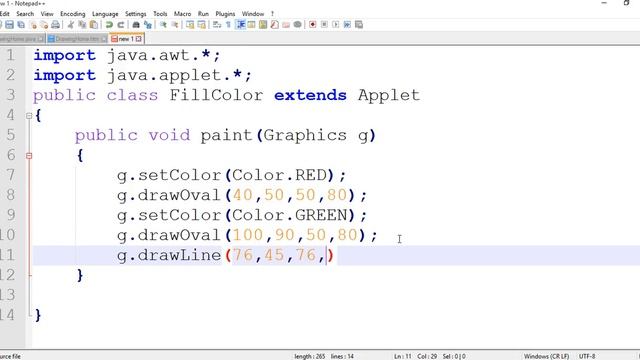Collapse the paint method fold marker
640x360 pixels.
[x=29, y=156]
